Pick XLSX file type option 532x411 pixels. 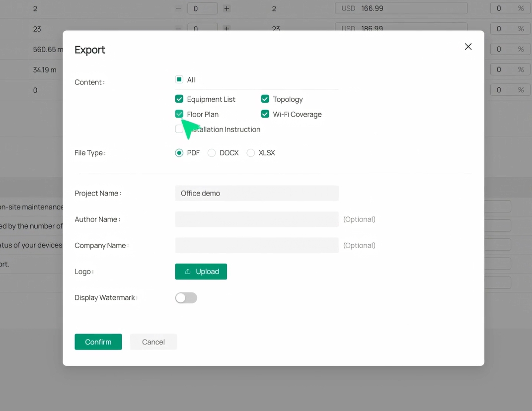click(251, 153)
